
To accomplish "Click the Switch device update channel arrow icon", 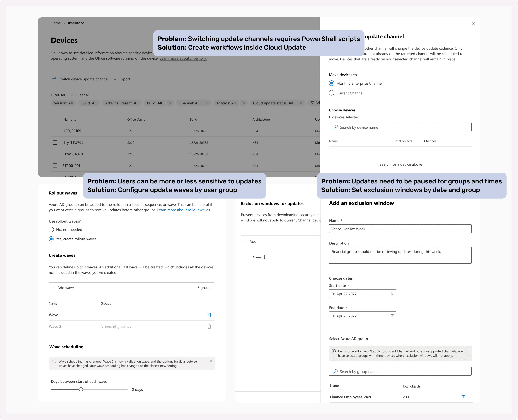I will [54, 79].
